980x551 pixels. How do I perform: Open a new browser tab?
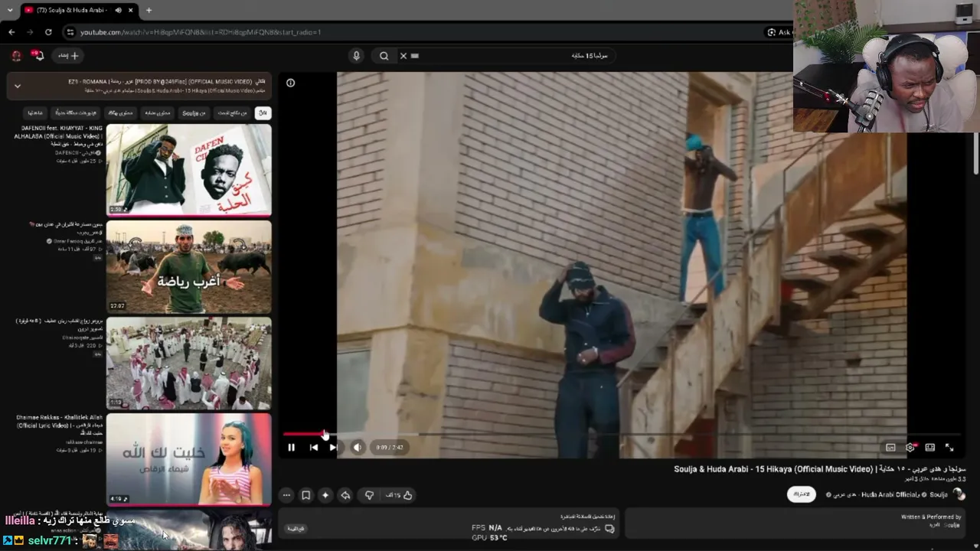coord(149,10)
